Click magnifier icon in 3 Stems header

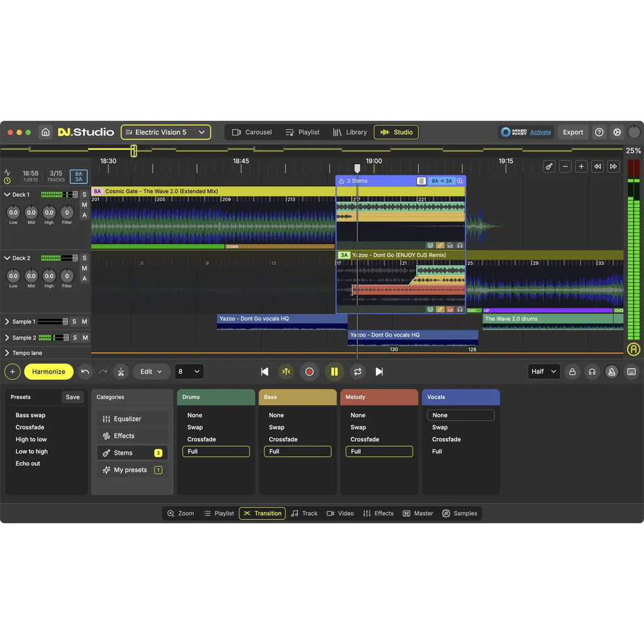point(460,181)
